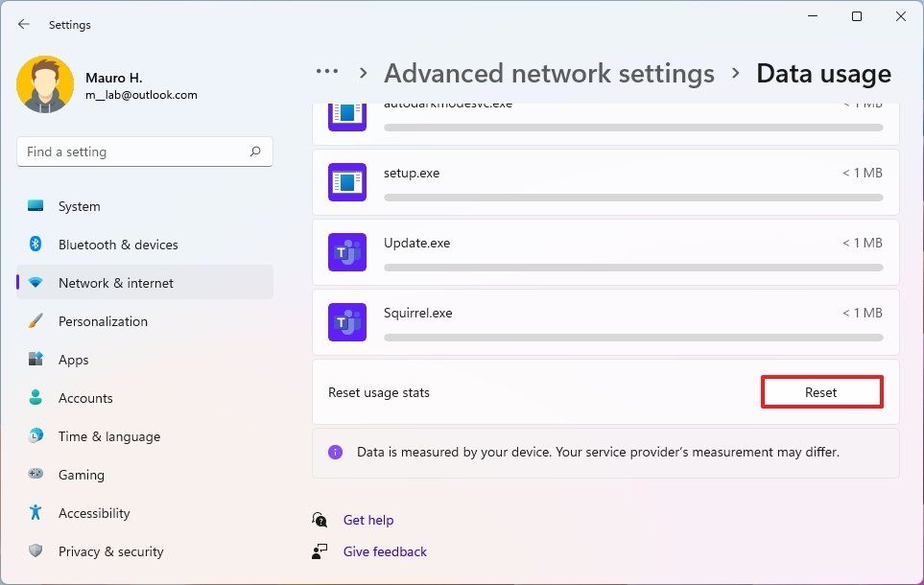Expand the breadcrumb ellipsis menu
This screenshot has height=585, width=924.
pos(326,71)
